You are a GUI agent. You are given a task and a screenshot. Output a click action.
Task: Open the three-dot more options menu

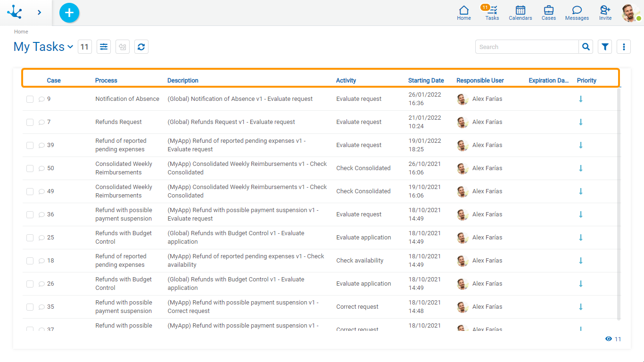(x=624, y=47)
